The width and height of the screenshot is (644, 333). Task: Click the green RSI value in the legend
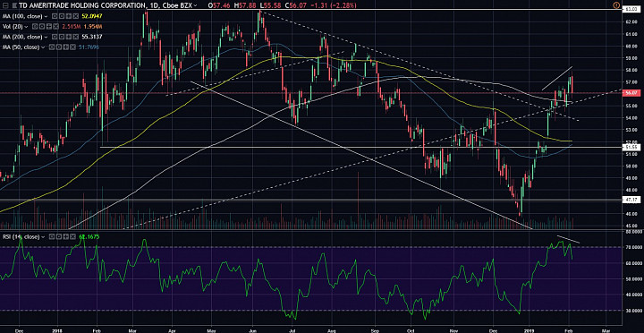coord(89,237)
